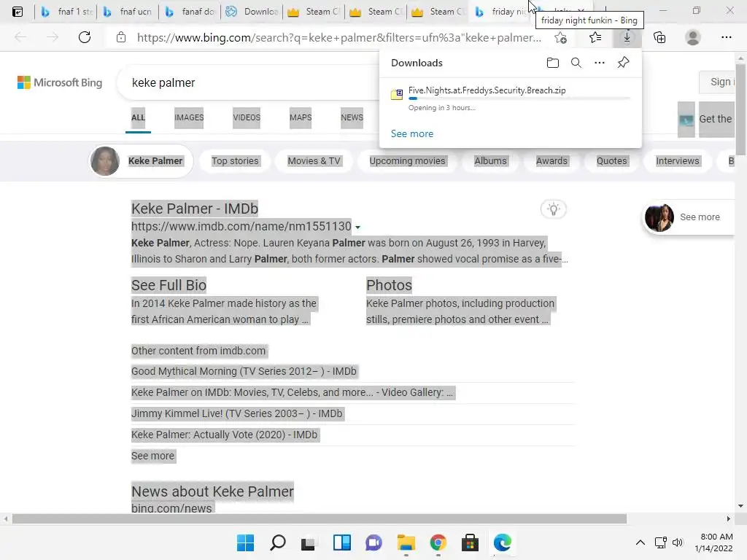Image resolution: width=747 pixels, height=560 pixels.
Task: Open the See Full Bio link
Action: (x=169, y=285)
